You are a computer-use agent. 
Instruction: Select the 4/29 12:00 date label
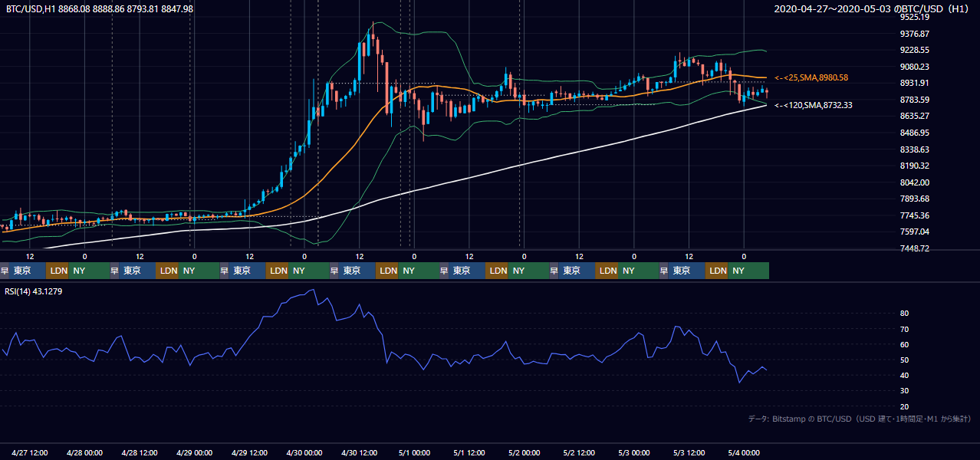tap(249, 452)
